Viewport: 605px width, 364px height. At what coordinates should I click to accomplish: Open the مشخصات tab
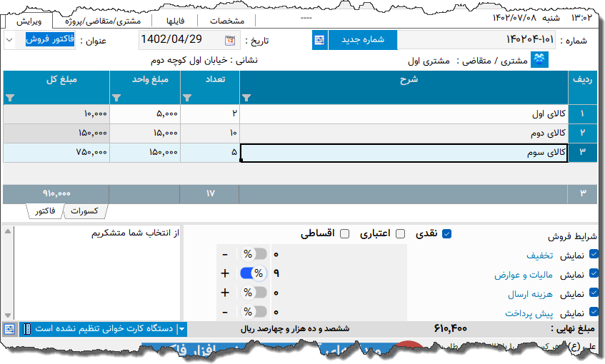[227, 21]
